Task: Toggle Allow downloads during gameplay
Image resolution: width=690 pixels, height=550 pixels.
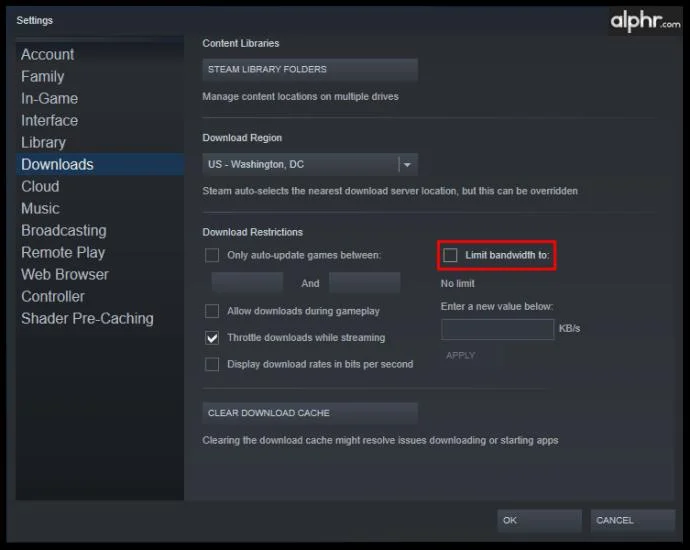Action: pyautogui.click(x=212, y=311)
